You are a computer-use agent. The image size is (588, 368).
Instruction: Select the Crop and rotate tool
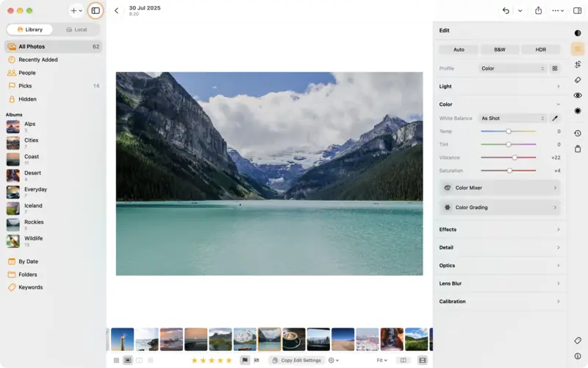(x=578, y=64)
